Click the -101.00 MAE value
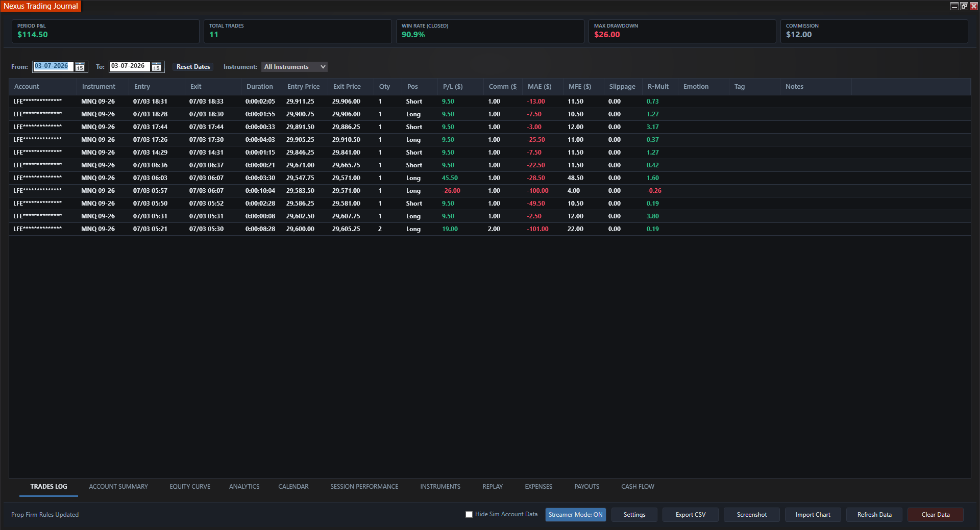 [537, 229]
